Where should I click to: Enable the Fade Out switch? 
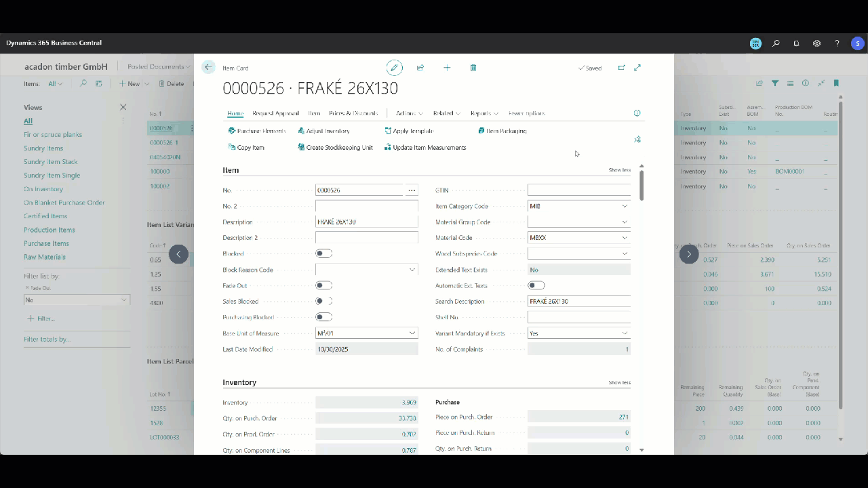pyautogui.click(x=323, y=285)
